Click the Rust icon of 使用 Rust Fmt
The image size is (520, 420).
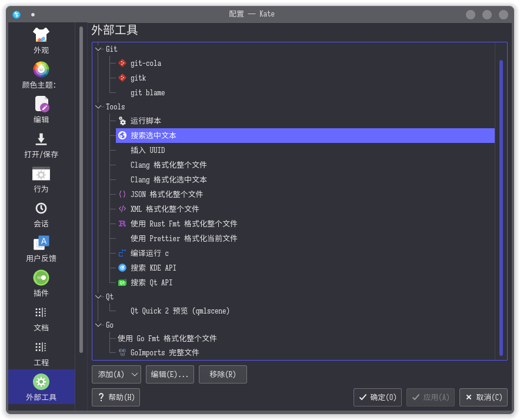tap(122, 224)
